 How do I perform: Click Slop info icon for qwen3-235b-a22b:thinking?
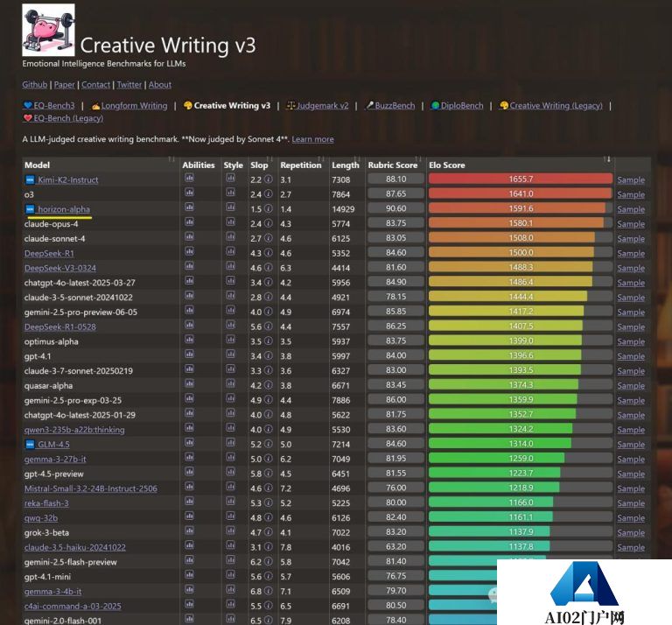coord(269,429)
